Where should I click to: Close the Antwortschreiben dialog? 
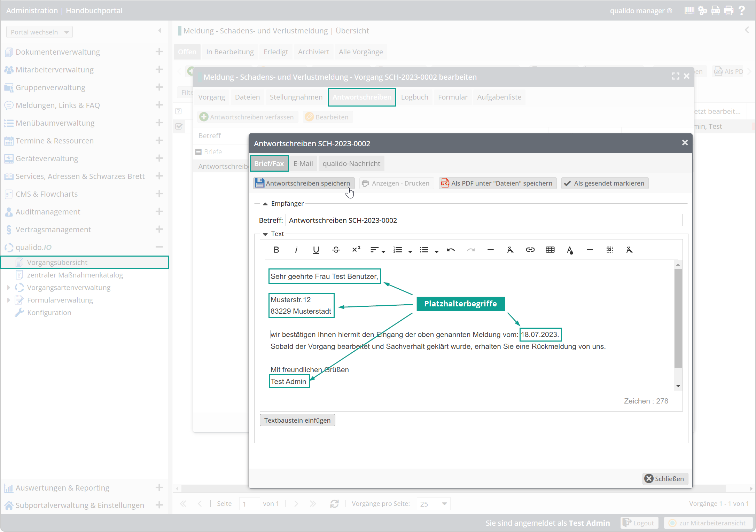click(x=685, y=142)
